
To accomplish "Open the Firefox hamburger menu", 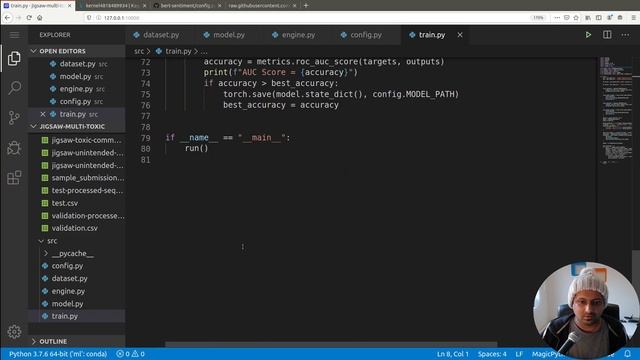I will (x=633, y=18).
